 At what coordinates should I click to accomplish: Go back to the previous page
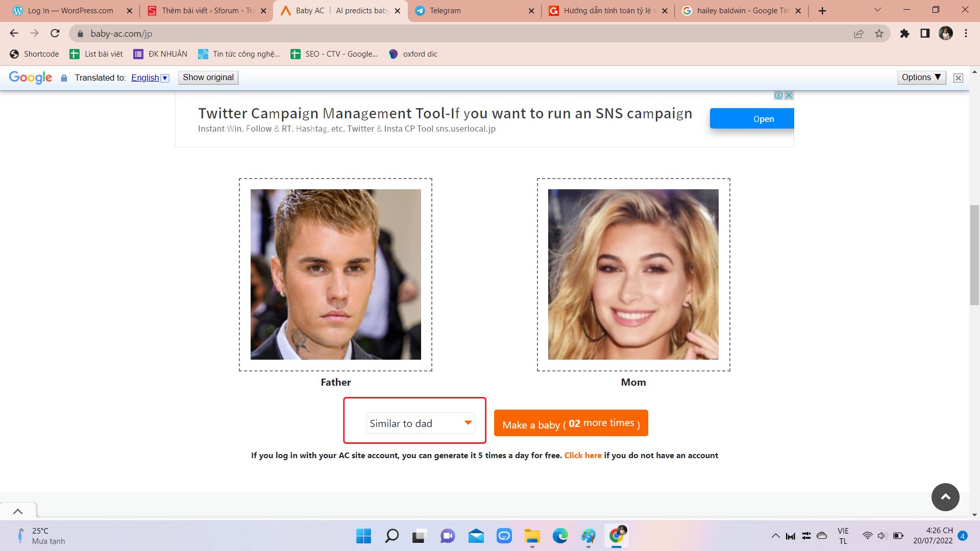14,33
